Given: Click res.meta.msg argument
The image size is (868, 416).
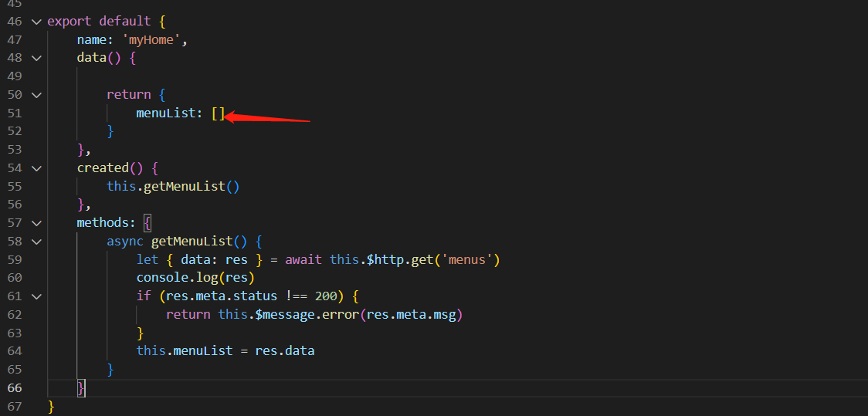Looking at the screenshot, I should click(411, 315).
